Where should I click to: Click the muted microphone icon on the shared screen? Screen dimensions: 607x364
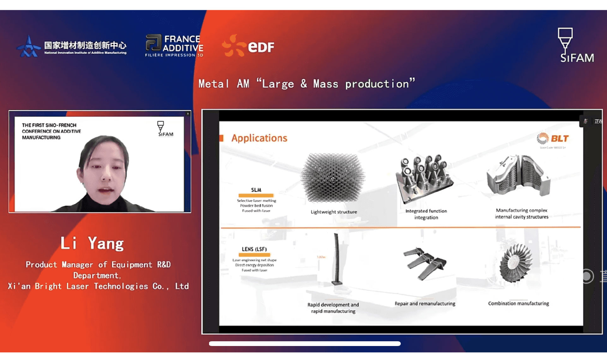point(585,121)
